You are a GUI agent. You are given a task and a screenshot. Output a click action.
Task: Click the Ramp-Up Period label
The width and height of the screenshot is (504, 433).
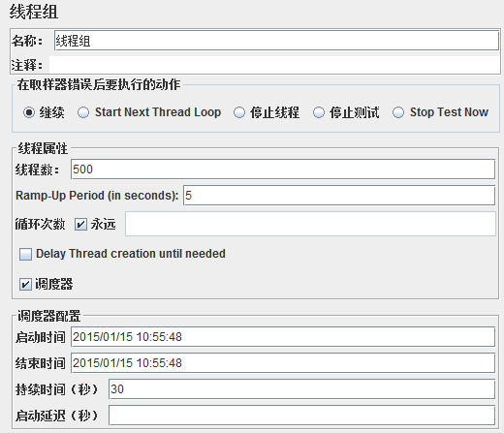click(97, 196)
